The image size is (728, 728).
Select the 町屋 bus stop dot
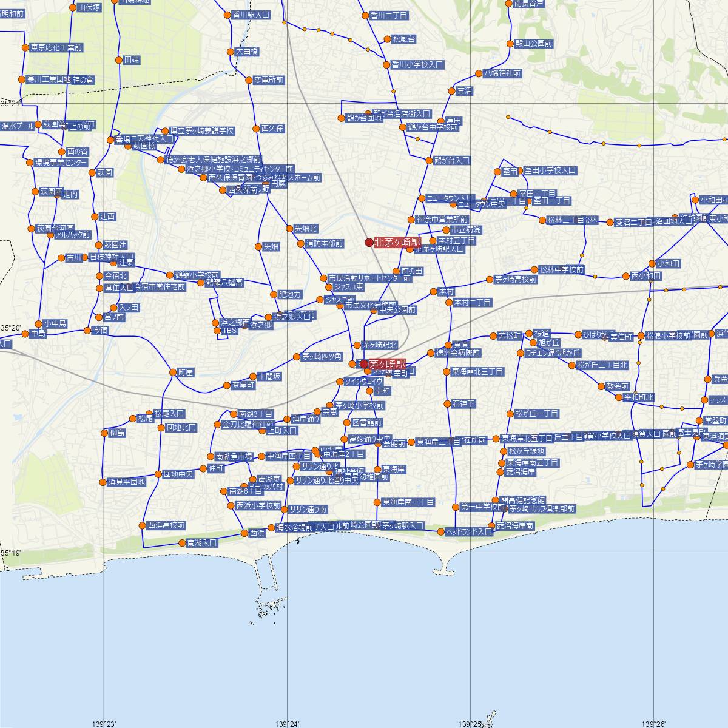pos(174,372)
